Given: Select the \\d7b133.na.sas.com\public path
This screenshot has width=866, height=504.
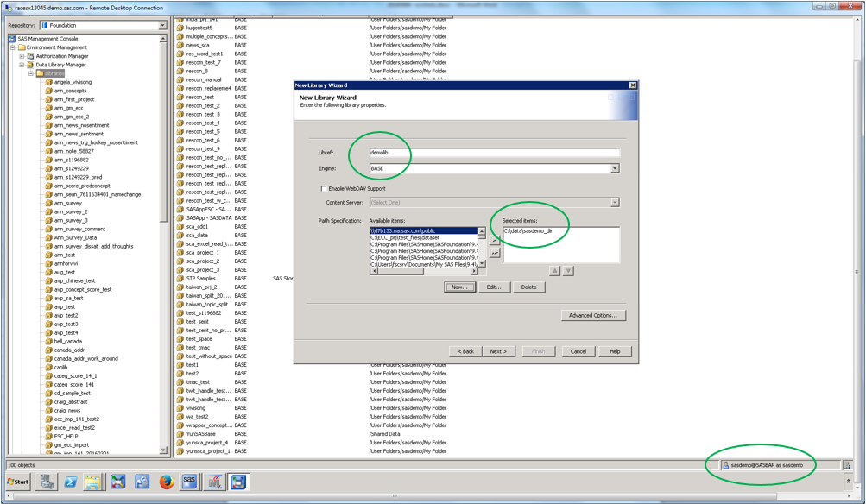Looking at the screenshot, I should [x=424, y=230].
